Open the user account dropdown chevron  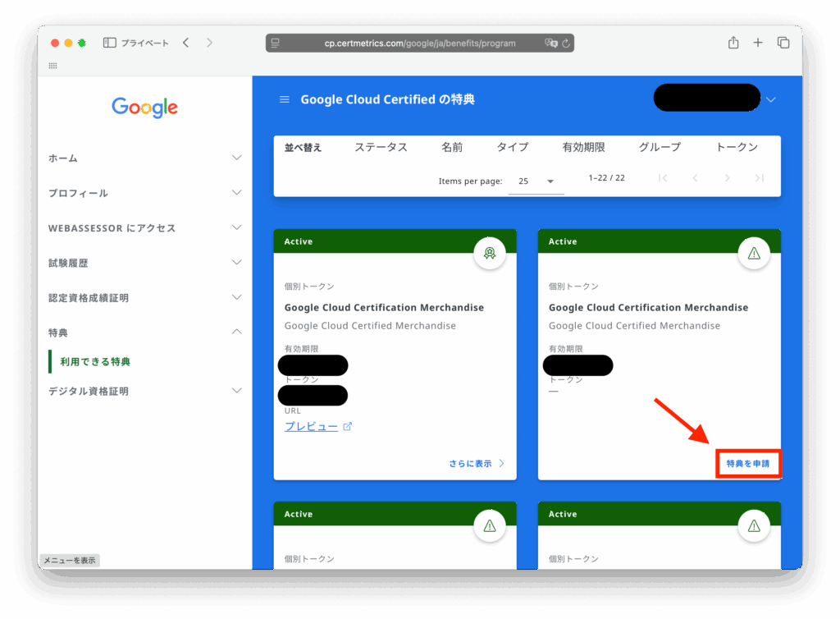tap(771, 99)
